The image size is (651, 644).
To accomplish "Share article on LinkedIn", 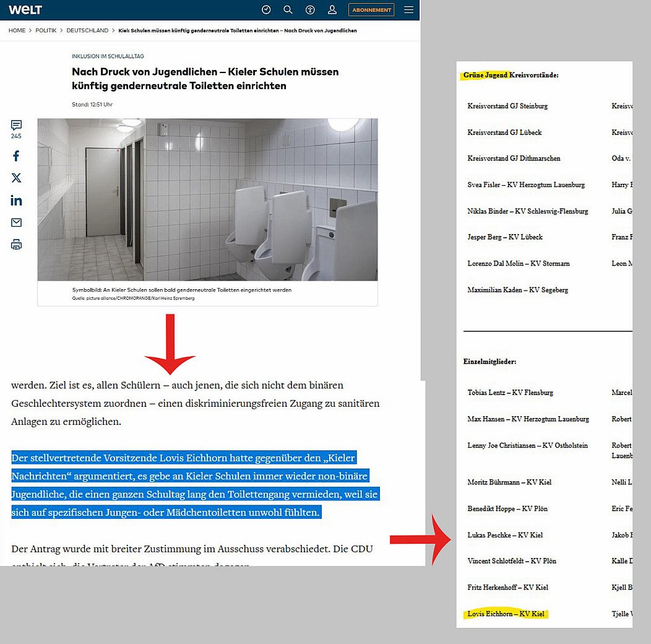I will pos(16,200).
